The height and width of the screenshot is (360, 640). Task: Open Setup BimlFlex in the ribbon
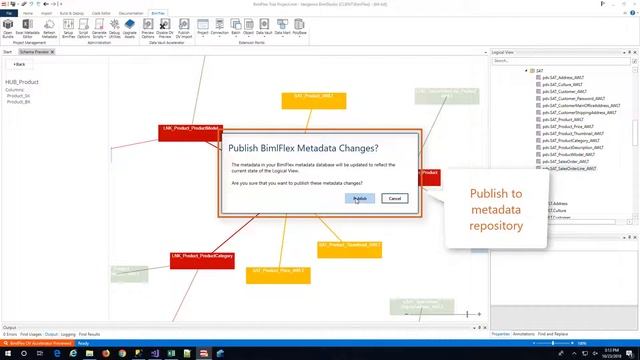click(69, 29)
